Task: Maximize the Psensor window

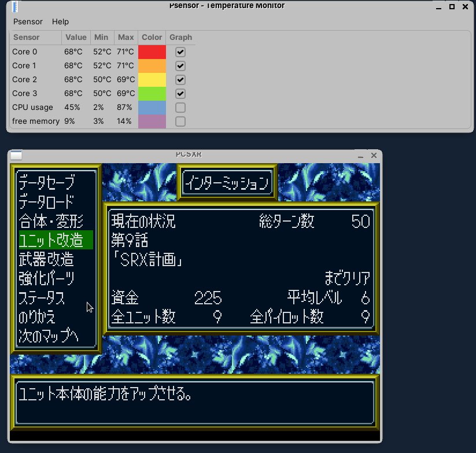Action: tap(452, 7)
